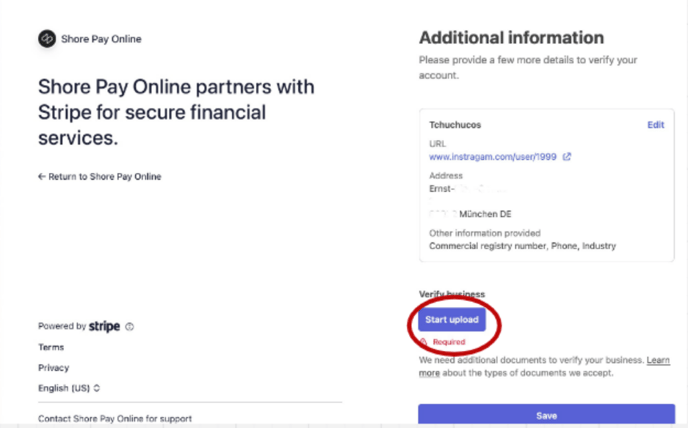This screenshot has height=428, width=688.
Task: Click the Shore Pay Online brand name text
Action: (103, 39)
